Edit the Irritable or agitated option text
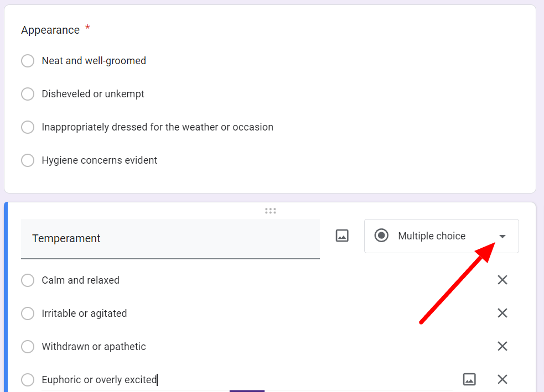This screenshot has width=544, height=392. click(x=84, y=313)
